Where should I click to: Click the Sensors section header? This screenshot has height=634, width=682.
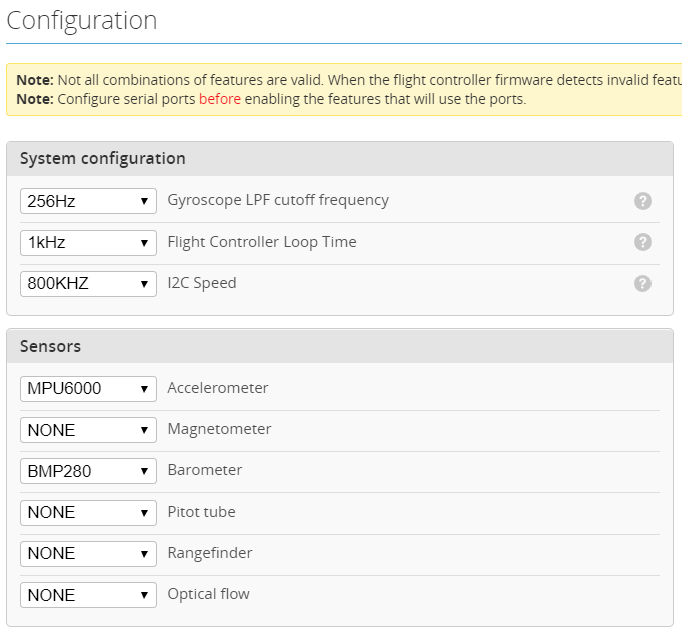click(x=50, y=346)
